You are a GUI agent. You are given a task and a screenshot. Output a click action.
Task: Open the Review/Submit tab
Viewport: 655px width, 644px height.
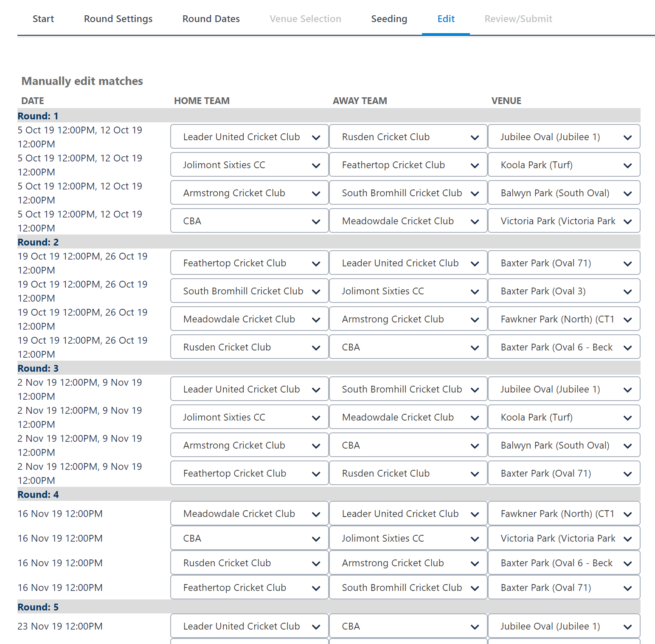(518, 19)
